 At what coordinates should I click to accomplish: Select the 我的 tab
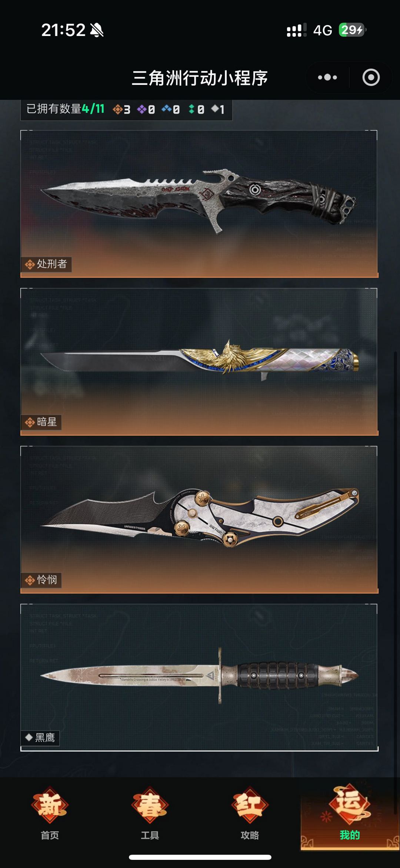350,813
